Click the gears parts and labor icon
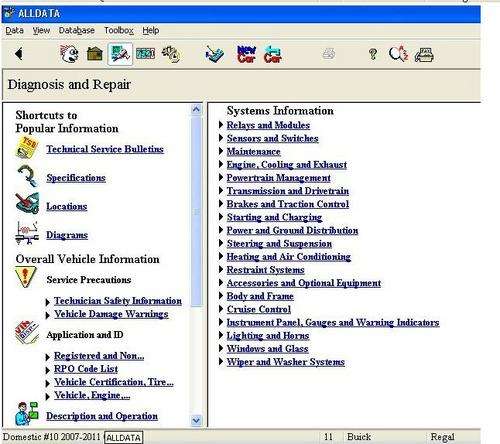The width and height of the screenshot is (500, 444). coord(171,54)
